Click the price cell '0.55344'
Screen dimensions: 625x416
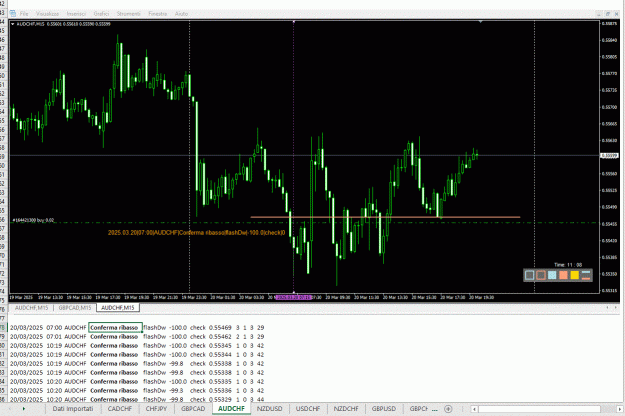click(x=220, y=355)
